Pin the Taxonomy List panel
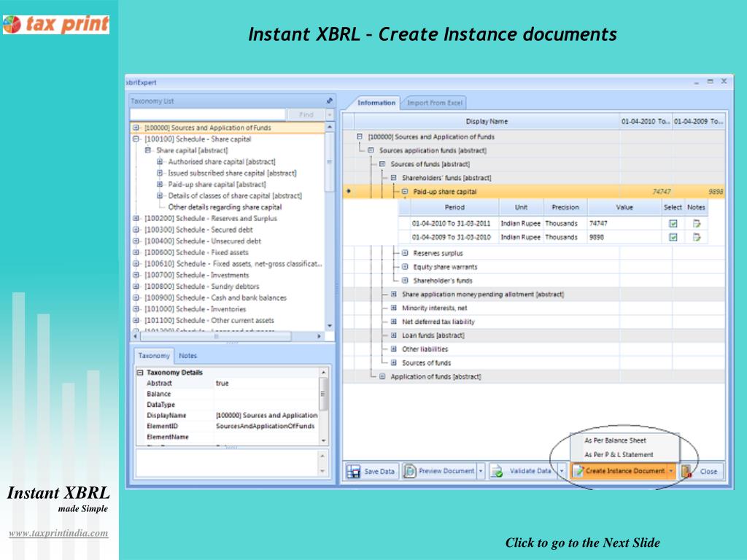 click(329, 101)
